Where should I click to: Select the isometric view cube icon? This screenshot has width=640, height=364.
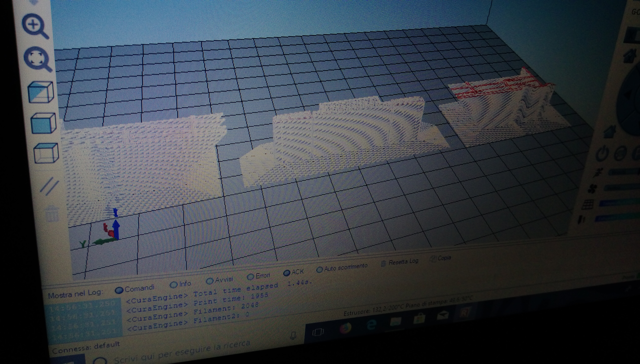pos(40,92)
